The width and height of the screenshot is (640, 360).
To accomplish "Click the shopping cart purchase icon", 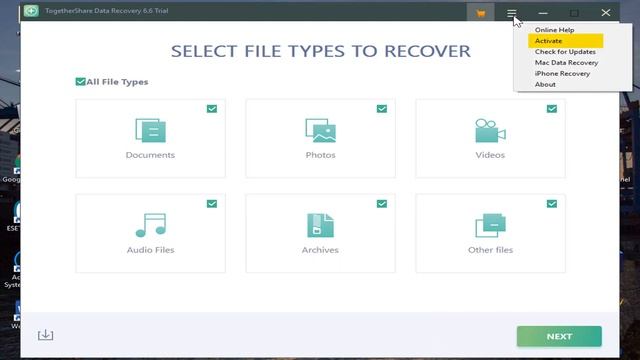I will tap(480, 13).
